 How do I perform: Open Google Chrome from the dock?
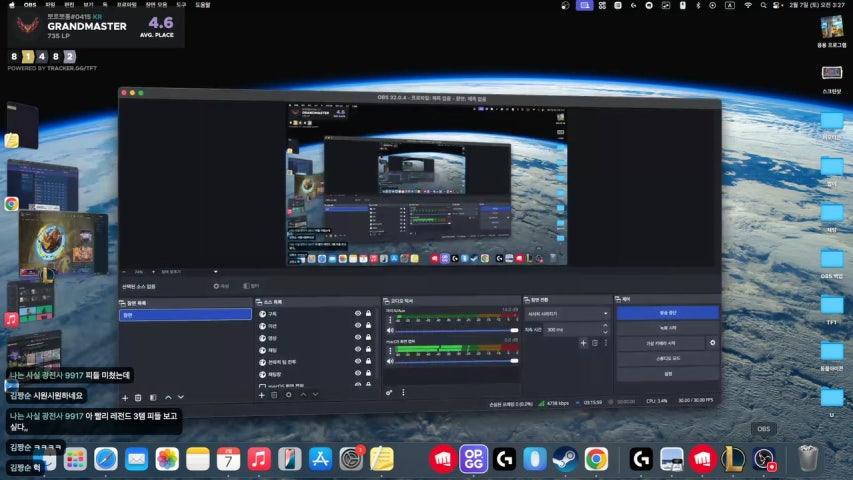pos(596,459)
